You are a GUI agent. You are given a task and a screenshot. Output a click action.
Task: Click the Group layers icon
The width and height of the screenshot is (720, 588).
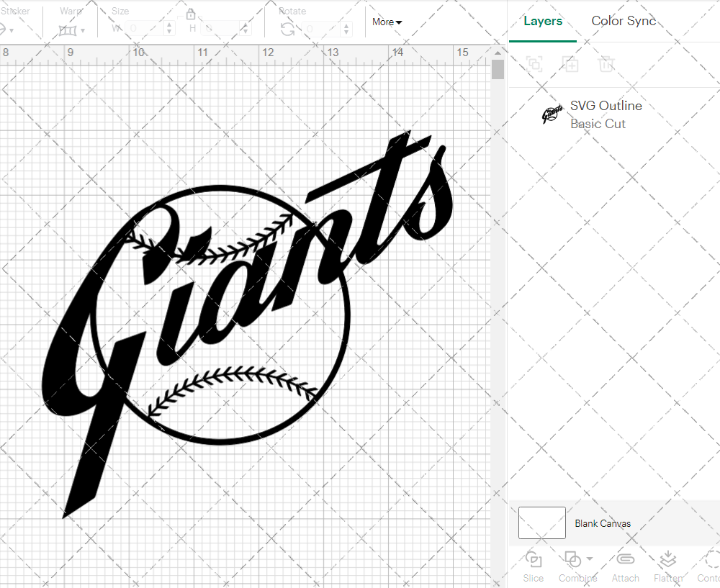(x=534, y=64)
